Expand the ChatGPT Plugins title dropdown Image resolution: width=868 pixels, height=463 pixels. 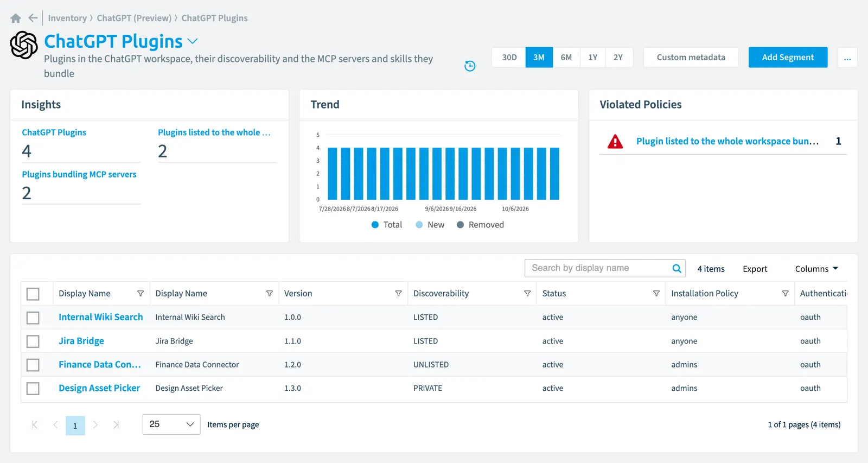[x=193, y=41]
